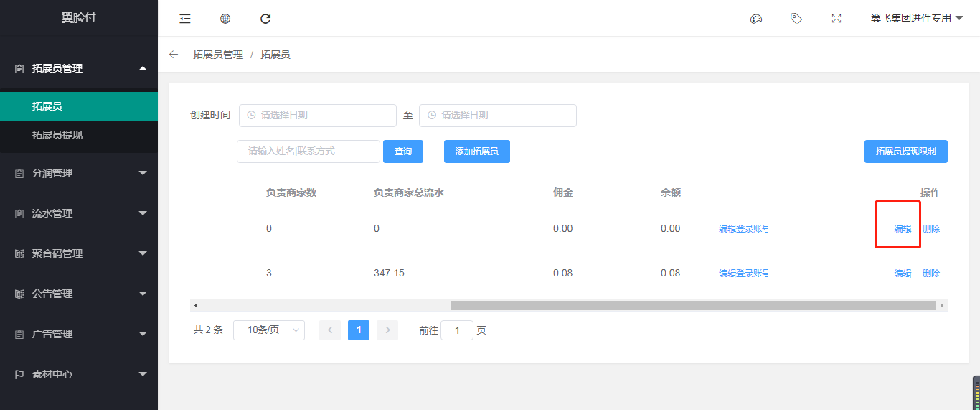
Task: Collapse the sidebar with the menu fold icon
Action: click(x=185, y=19)
